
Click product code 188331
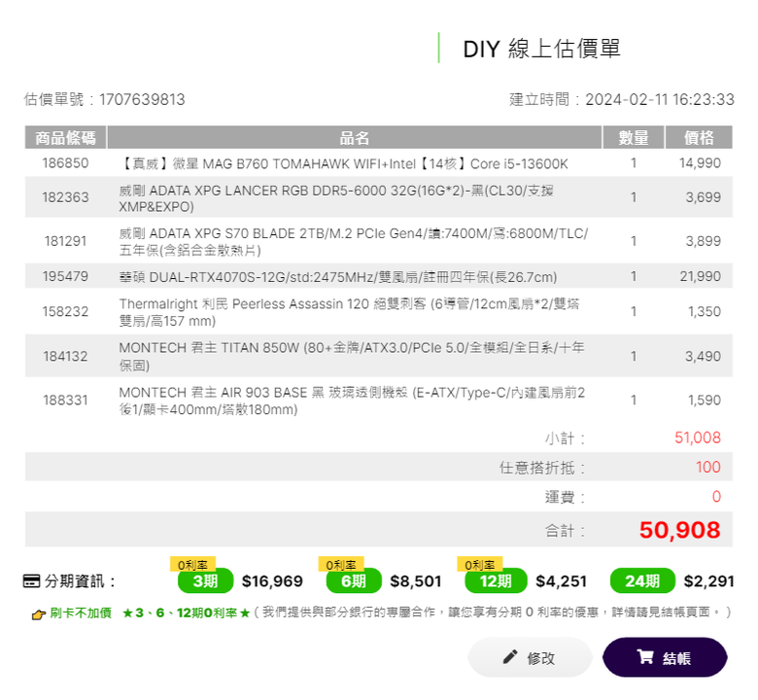click(x=65, y=400)
